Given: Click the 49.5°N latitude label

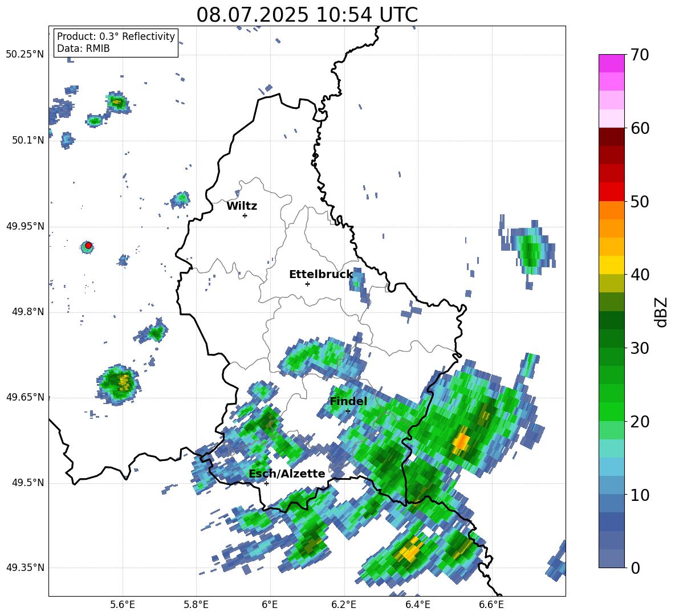Looking at the screenshot, I should [27, 483].
